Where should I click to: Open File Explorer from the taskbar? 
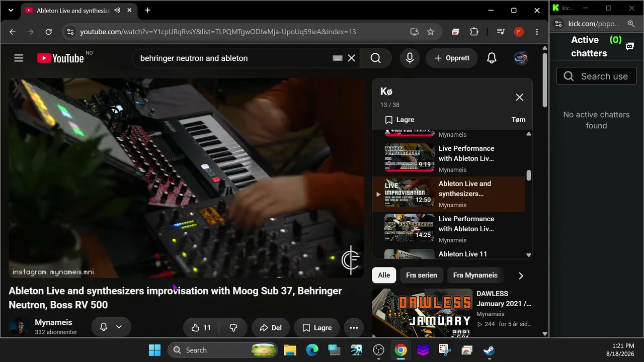290,350
